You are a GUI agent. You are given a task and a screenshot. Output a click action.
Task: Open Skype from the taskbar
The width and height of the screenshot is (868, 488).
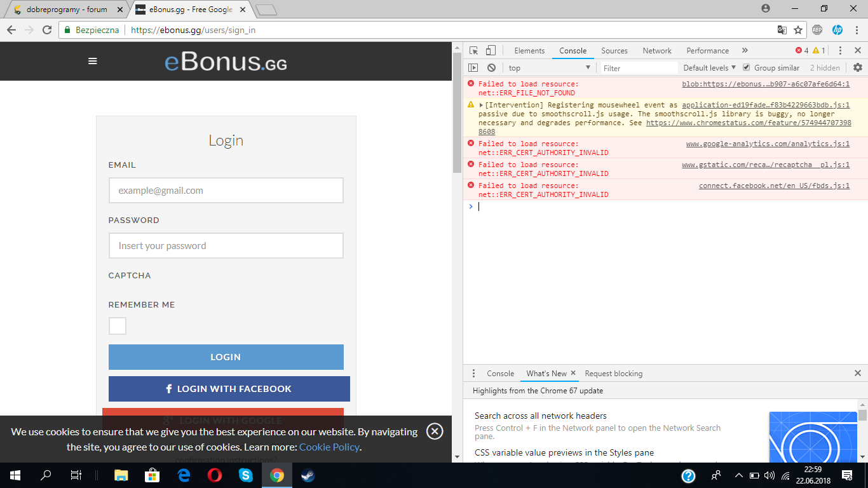tap(246, 475)
